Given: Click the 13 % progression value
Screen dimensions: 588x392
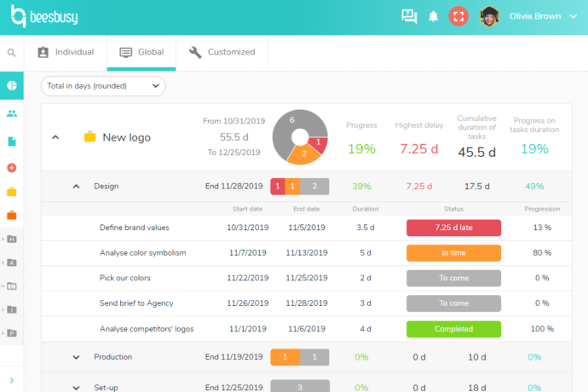Looking at the screenshot, I should (542, 228).
